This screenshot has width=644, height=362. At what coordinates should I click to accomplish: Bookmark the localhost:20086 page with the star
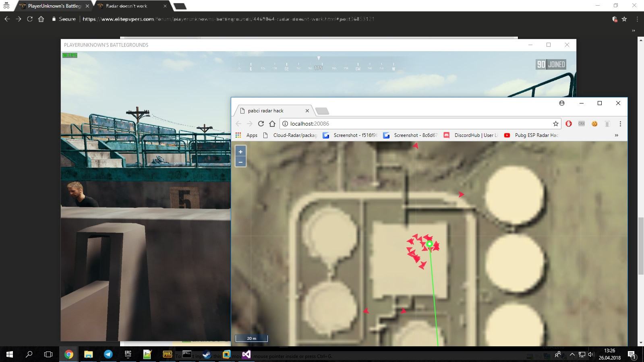(556, 124)
